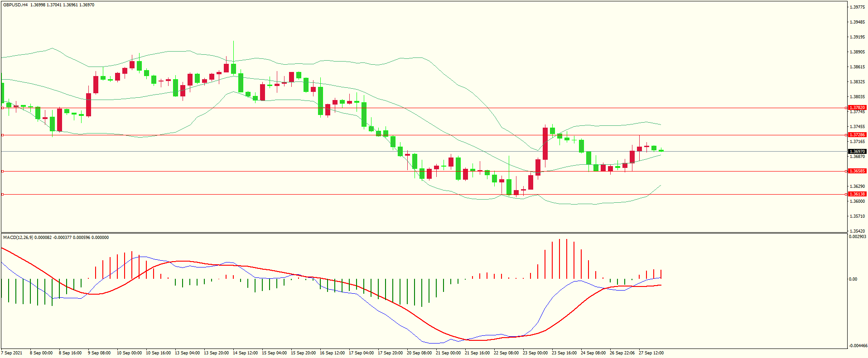The width and height of the screenshot is (868, 358).
Task: Click the 22 Sep 08:00 time label
Action: pos(506,353)
